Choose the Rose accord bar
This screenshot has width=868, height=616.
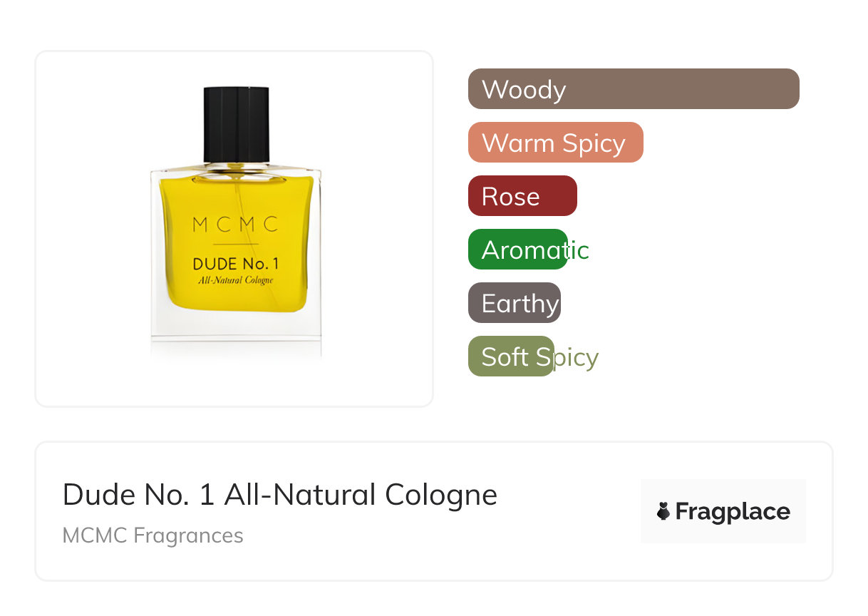click(x=522, y=196)
